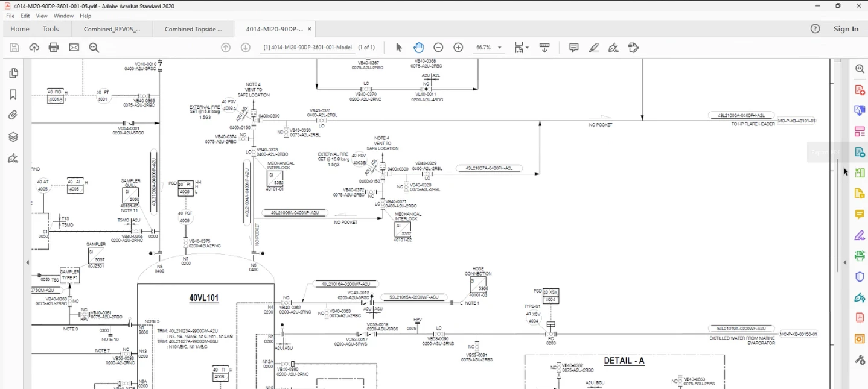Open the Find text magnifier icon
Viewport: 868px width, 389px height.
point(94,48)
